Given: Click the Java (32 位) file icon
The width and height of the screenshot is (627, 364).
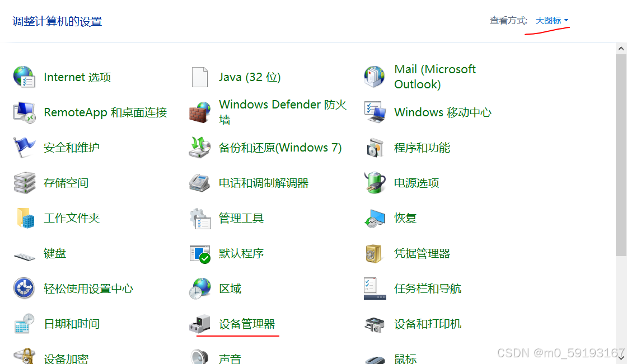Looking at the screenshot, I should click(199, 77).
